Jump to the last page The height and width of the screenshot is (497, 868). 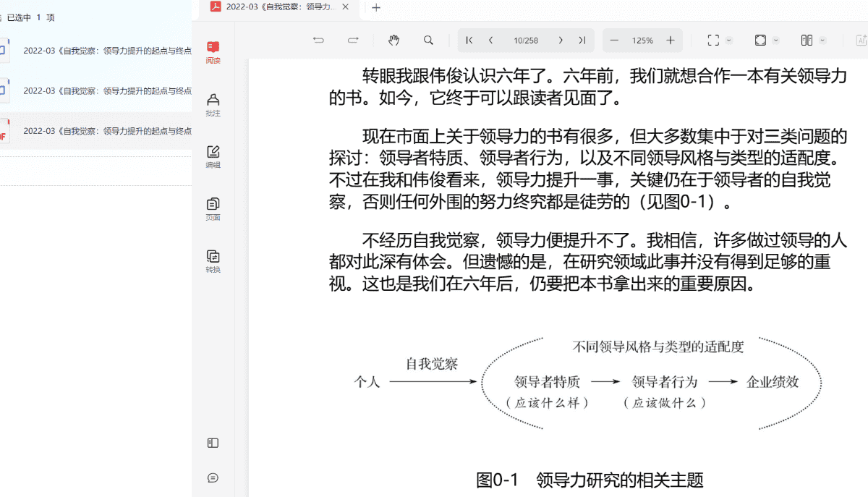coord(582,41)
